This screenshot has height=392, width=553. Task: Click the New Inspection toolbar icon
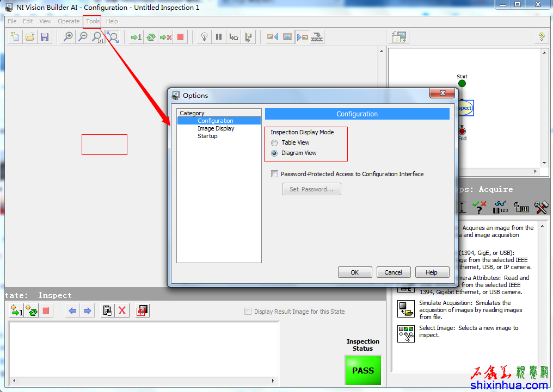click(x=15, y=36)
